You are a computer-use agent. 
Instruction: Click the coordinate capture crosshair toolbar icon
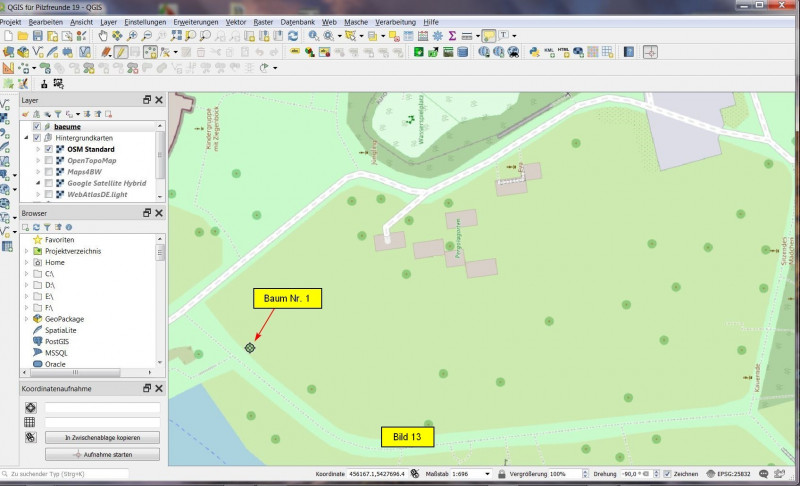(x=649, y=52)
